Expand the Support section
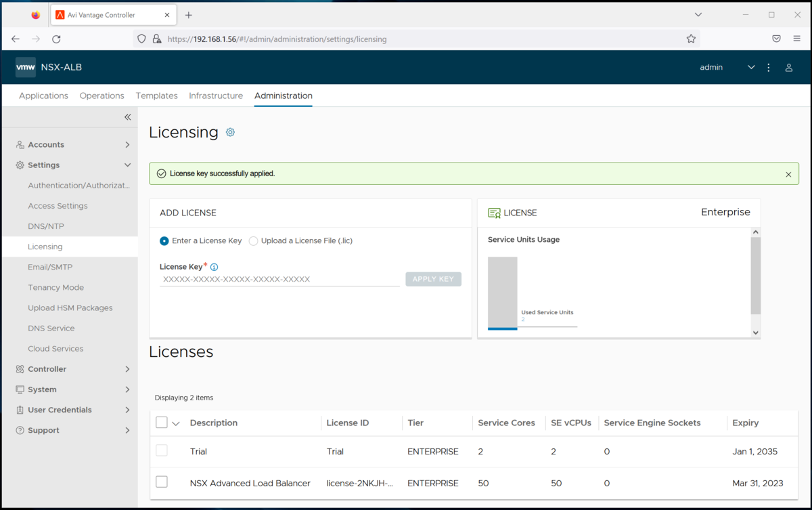Screen dimensions: 812x510 tap(127, 430)
